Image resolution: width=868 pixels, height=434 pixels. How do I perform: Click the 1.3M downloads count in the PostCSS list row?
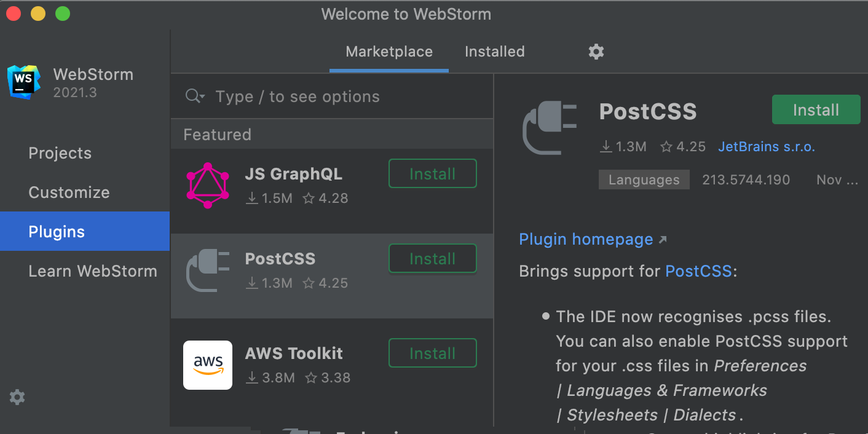tap(269, 283)
